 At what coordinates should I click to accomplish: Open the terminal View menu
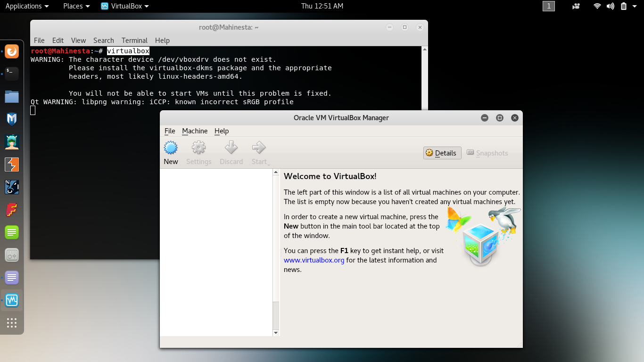click(x=78, y=41)
